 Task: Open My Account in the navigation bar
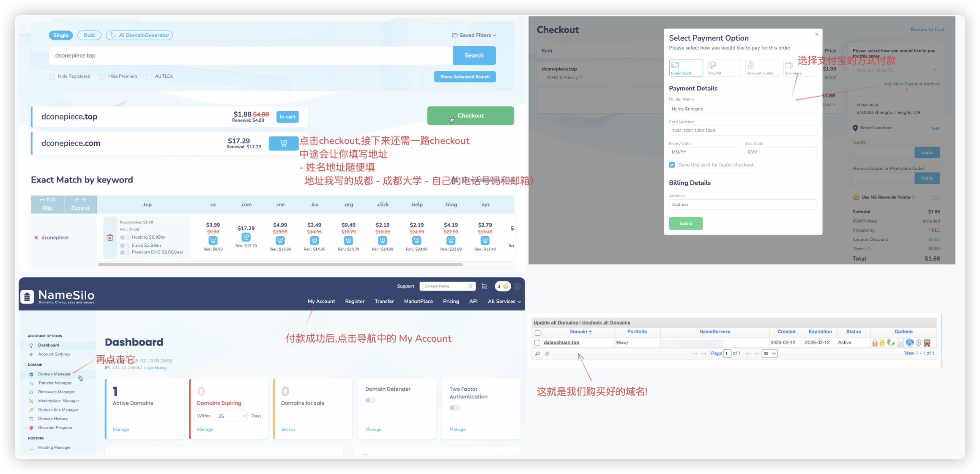[x=321, y=301]
